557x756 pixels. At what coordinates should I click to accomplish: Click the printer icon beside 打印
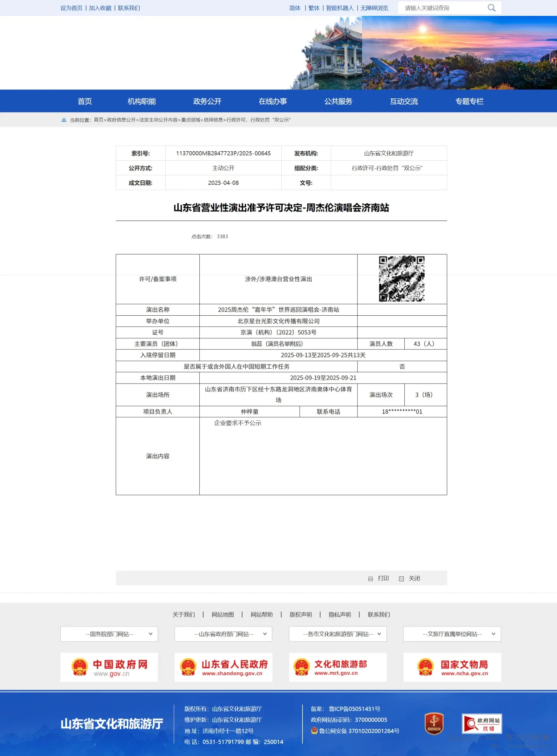[370, 579]
